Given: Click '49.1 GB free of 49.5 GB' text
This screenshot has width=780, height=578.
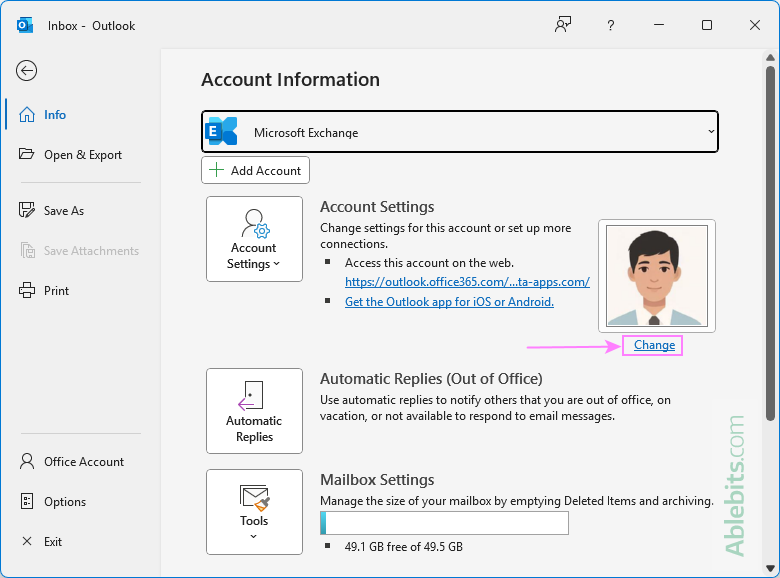Looking at the screenshot, I should [x=403, y=547].
